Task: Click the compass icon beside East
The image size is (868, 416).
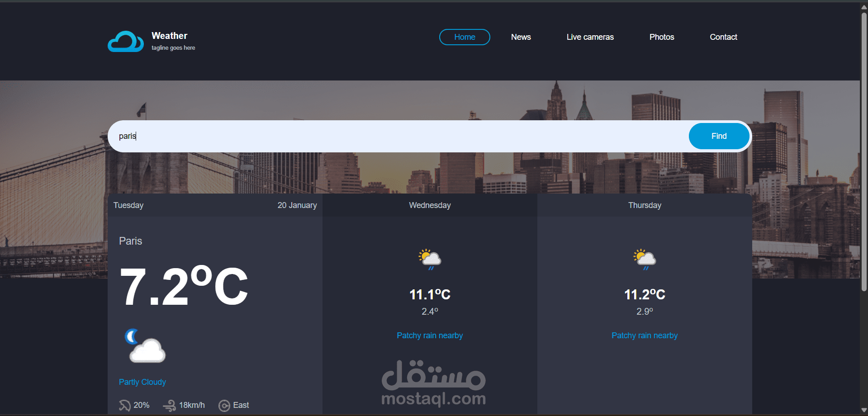Action: click(x=224, y=405)
